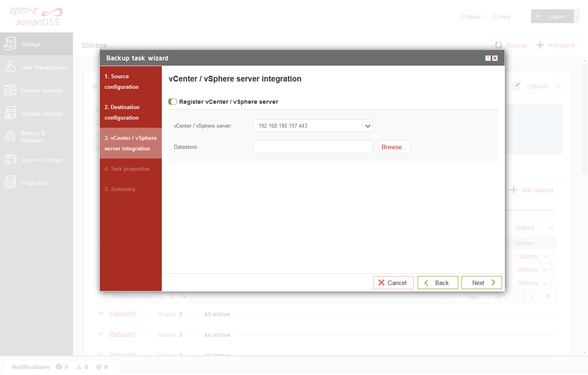Click the page number field

[488, 297]
